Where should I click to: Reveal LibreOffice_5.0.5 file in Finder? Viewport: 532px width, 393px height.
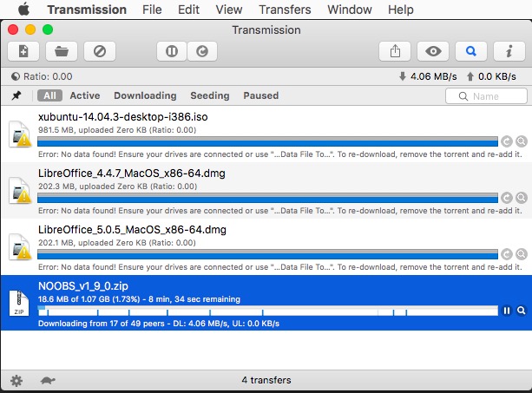pyautogui.click(x=522, y=254)
